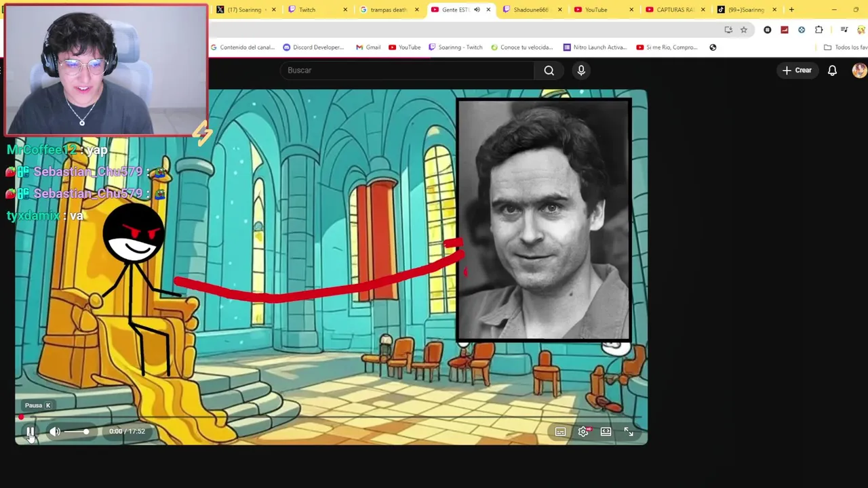Open the Todos los favoritos folder

coord(845,47)
